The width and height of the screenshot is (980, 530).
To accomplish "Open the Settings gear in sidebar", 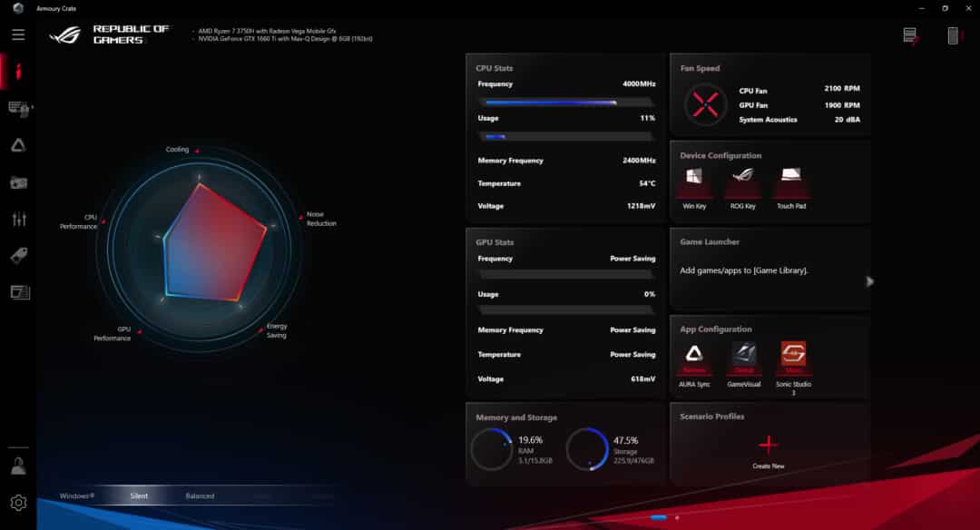I will [18, 503].
